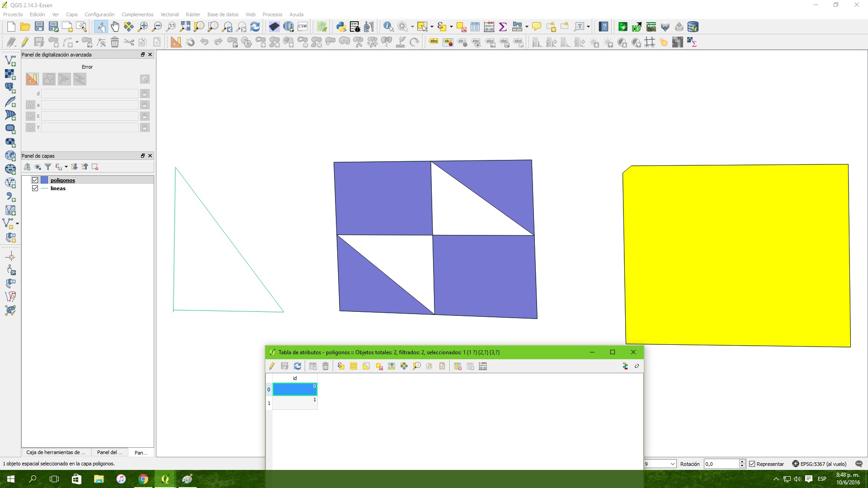
Task: Open the select by expression dropdown arrow
Action: click(x=451, y=27)
